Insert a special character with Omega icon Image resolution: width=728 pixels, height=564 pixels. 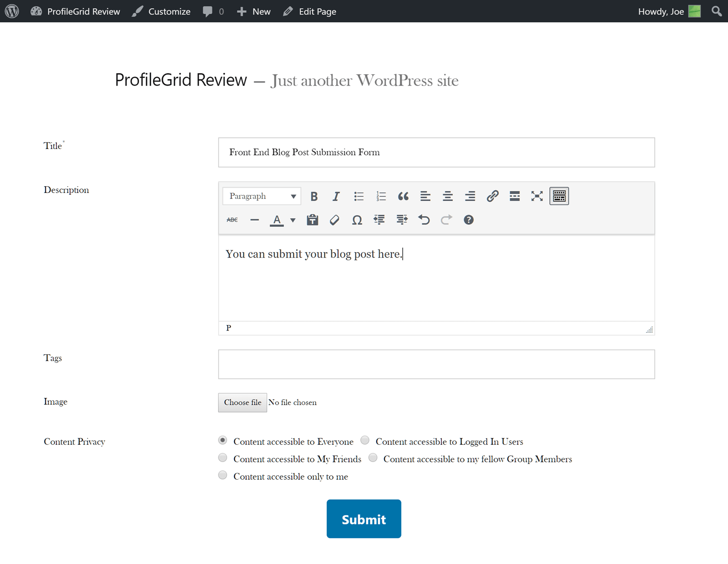357,220
